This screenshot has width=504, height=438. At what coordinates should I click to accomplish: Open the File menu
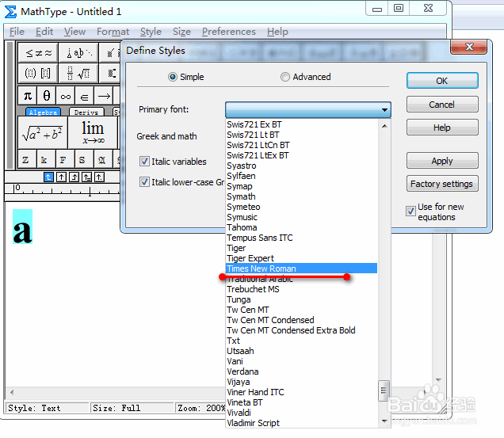[17, 32]
